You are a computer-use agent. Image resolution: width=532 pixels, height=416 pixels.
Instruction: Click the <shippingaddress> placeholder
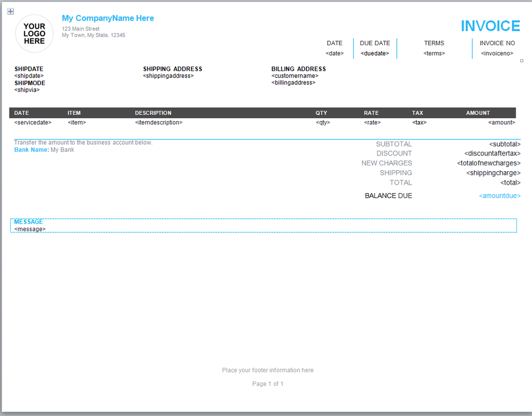168,76
